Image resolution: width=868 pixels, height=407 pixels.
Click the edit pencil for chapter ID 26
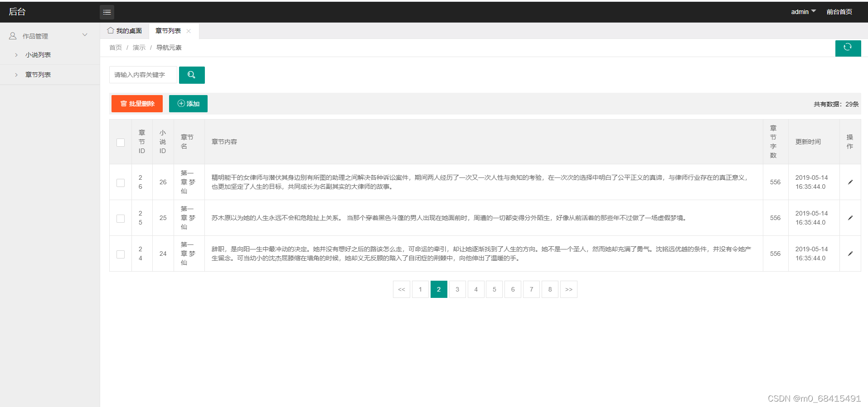point(850,182)
